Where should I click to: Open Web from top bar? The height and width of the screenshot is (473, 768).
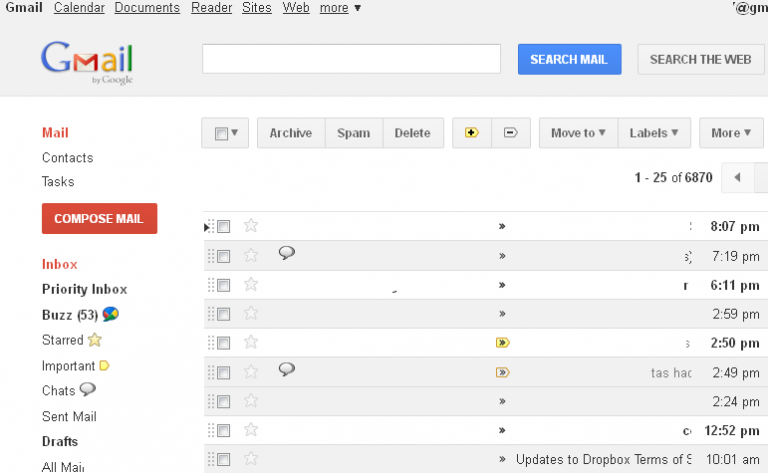(x=296, y=8)
